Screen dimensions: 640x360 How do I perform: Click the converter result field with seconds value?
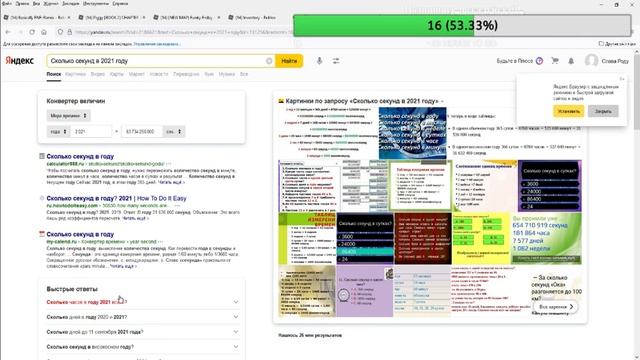[142, 131]
